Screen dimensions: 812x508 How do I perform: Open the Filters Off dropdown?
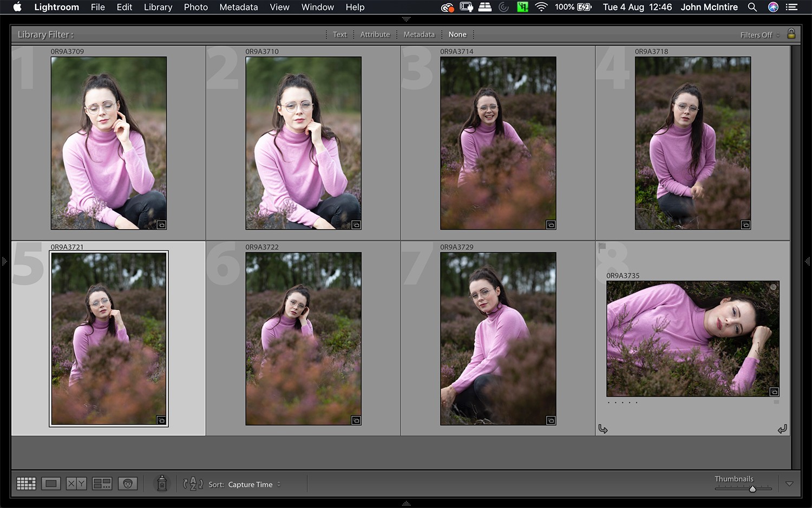pos(758,35)
